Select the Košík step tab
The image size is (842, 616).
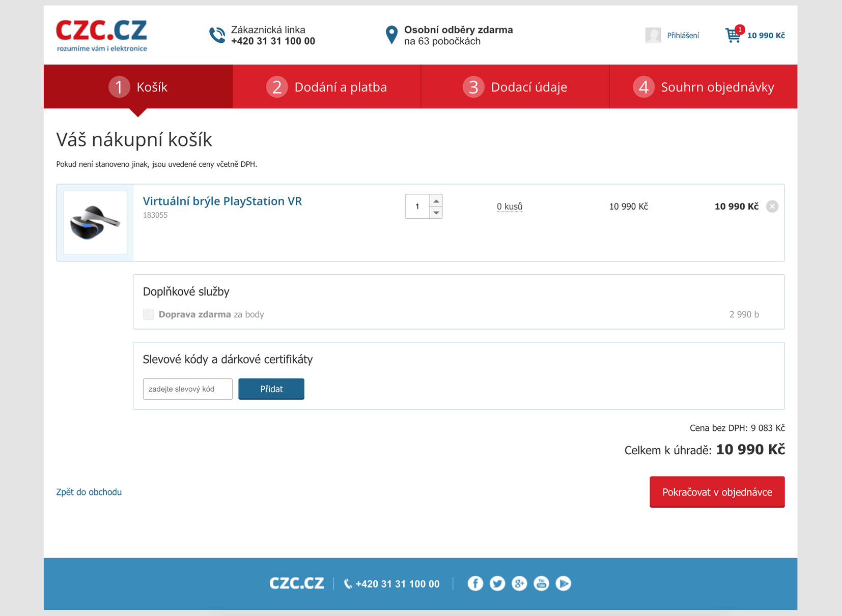[138, 86]
